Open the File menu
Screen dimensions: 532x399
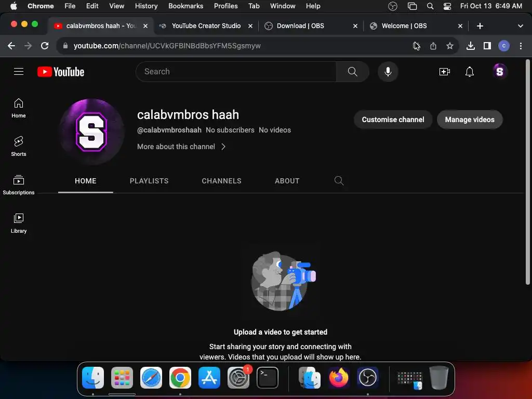point(70,6)
